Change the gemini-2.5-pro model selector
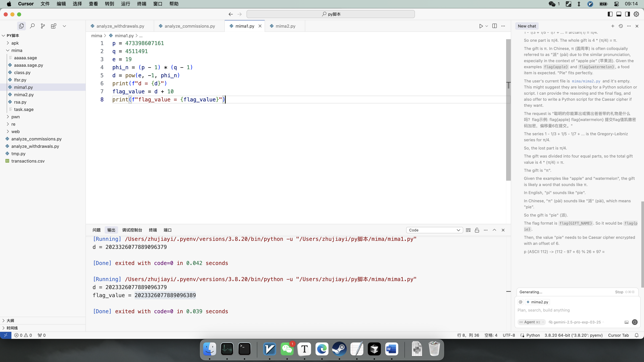Screen dimensions: 644x362 [x=577, y=322]
